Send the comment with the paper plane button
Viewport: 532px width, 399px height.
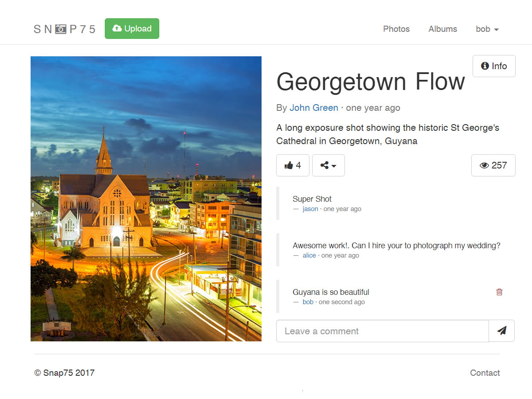(x=502, y=331)
